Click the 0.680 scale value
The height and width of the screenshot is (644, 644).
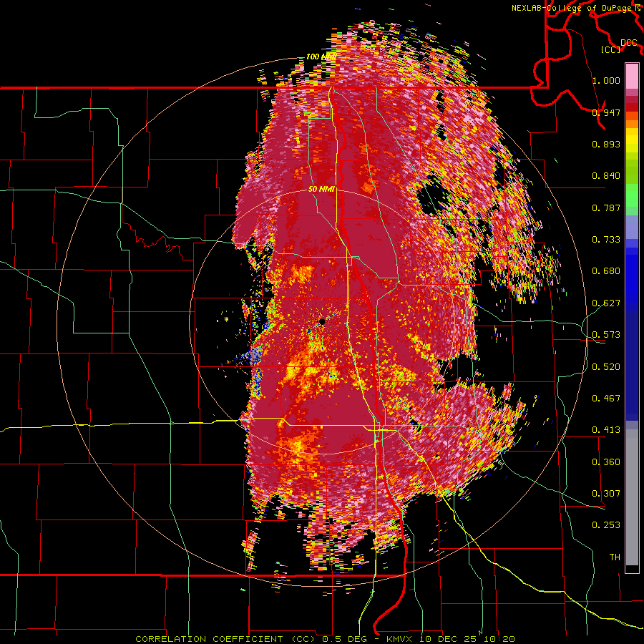tap(606, 271)
